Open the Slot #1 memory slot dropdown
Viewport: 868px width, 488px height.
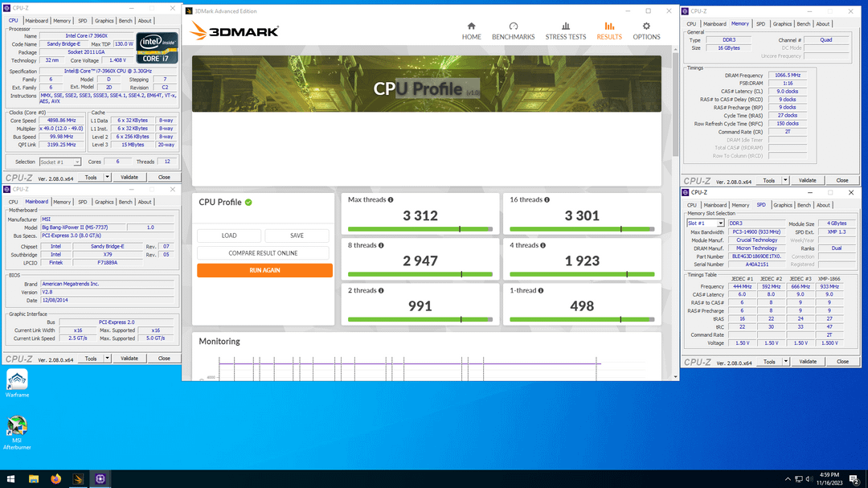tap(706, 223)
